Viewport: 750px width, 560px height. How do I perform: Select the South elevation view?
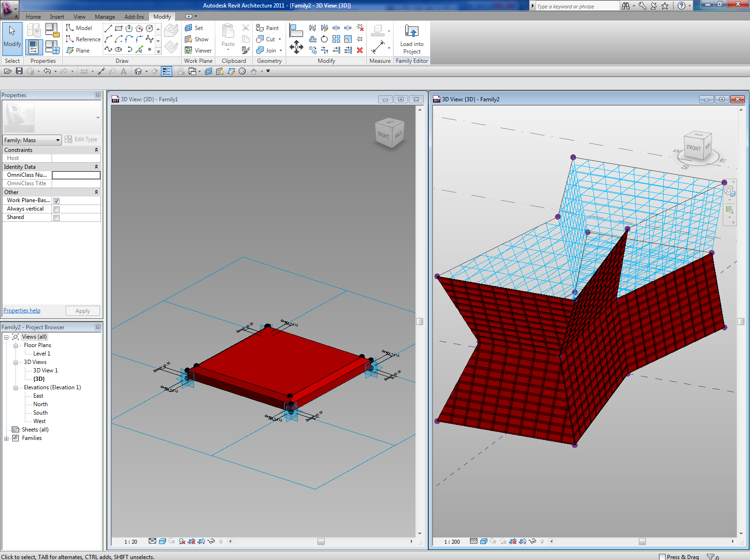pyautogui.click(x=40, y=413)
